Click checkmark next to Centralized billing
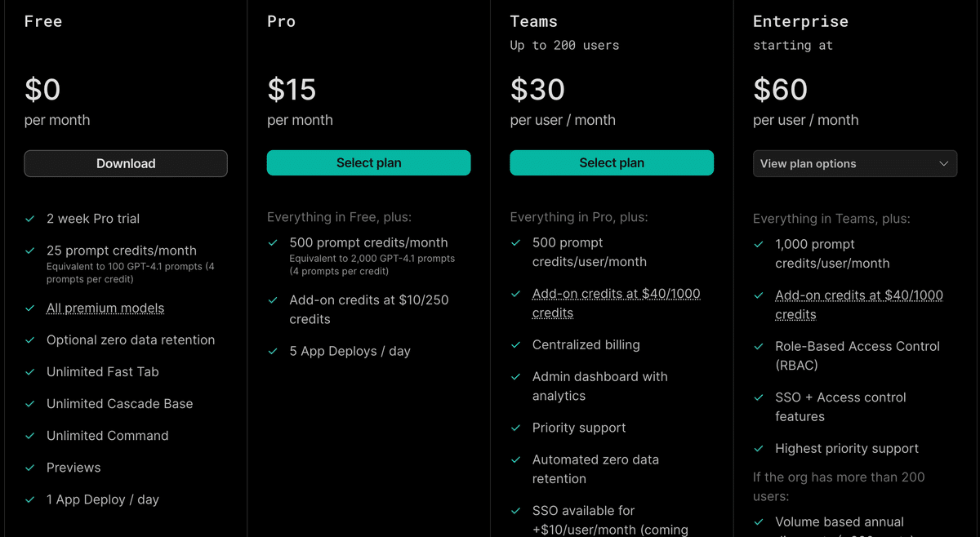 click(x=516, y=345)
